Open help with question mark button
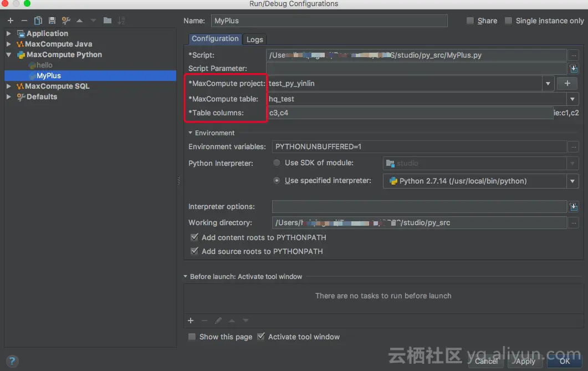Image resolution: width=588 pixels, height=371 pixels. (x=12, y=361)
